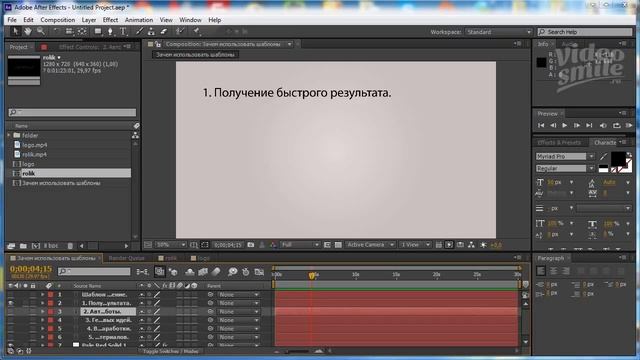Toggle visibility eye for layer 3
The width and height of the screenshot is (640, 360).
click(x=11, y=312)
